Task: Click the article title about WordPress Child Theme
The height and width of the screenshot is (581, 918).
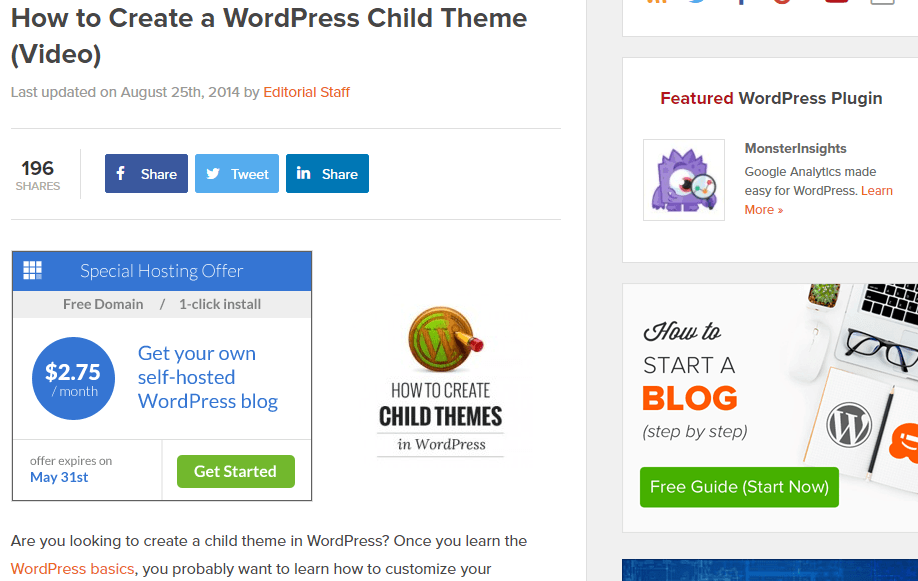Action: 268,34
